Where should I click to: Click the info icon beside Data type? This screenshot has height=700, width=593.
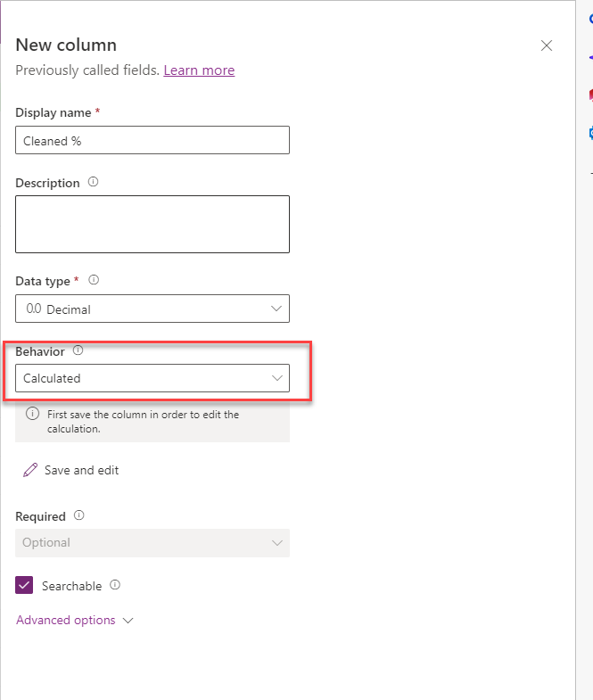tap(94, 280)
